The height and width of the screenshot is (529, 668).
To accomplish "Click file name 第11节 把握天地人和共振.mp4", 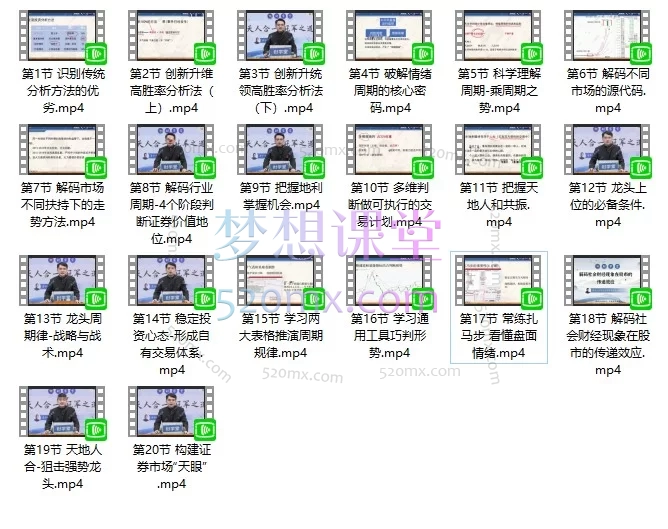I will [498, 204].
